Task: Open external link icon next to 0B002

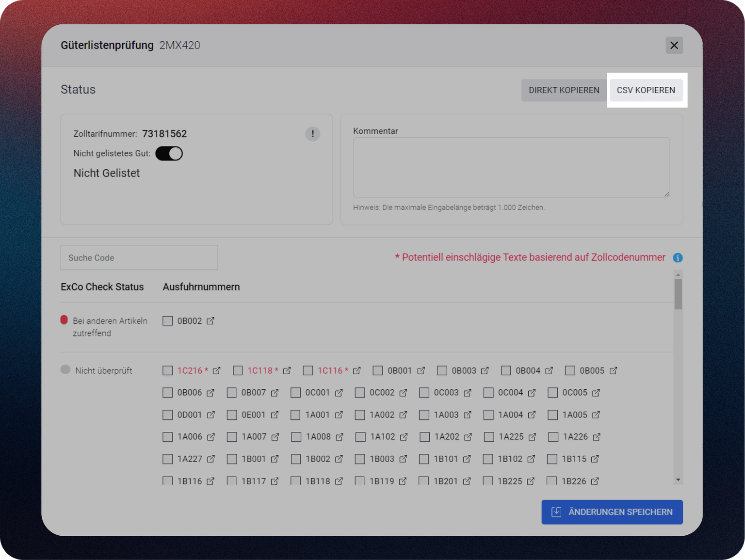Action: pyautogui.click(x=211, y=321)
